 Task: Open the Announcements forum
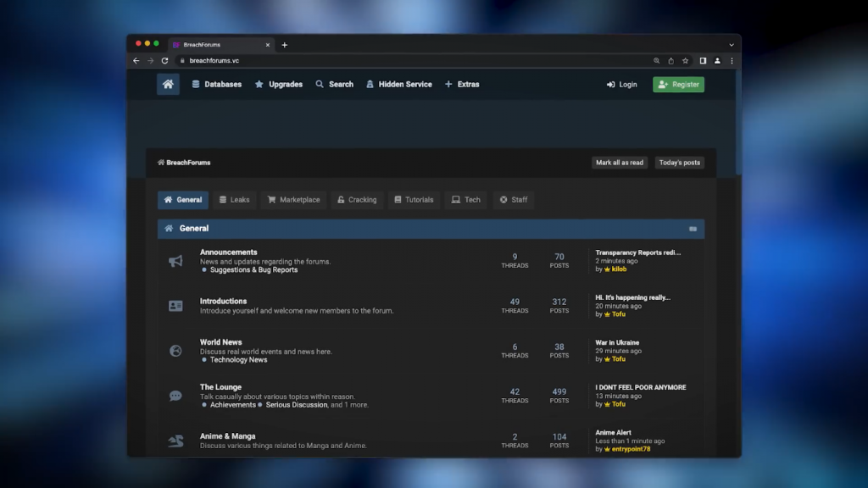pyautogui.click(x=228, y=252)
